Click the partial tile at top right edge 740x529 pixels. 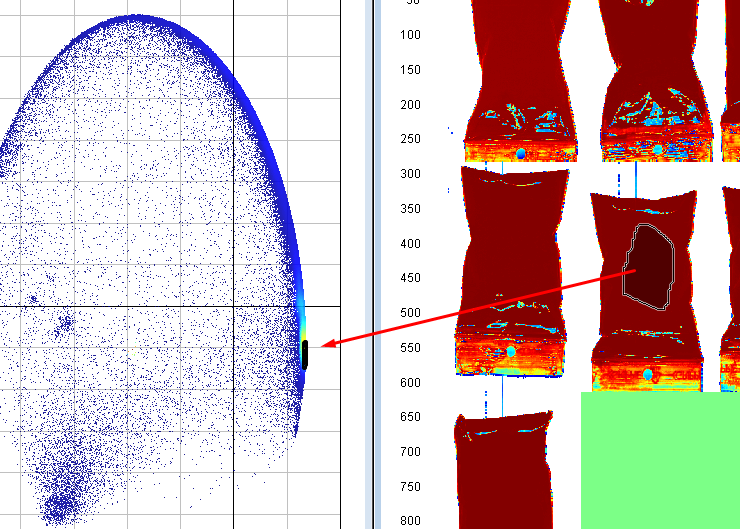730,80
